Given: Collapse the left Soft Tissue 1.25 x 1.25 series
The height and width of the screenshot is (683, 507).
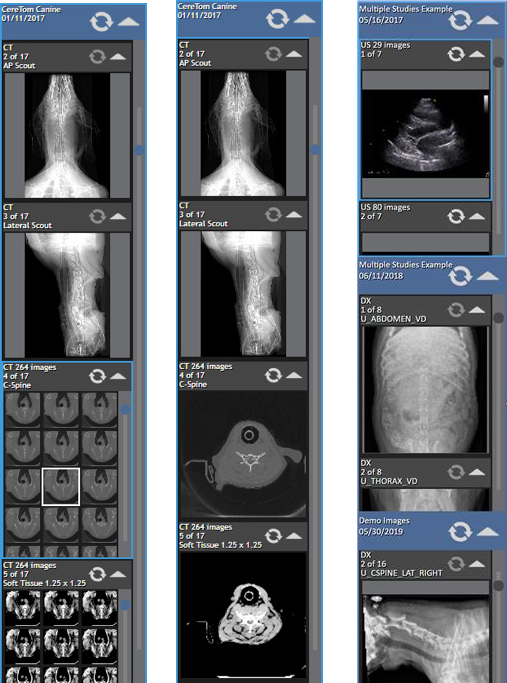Looking at the screenshot, I should [118, 575].
